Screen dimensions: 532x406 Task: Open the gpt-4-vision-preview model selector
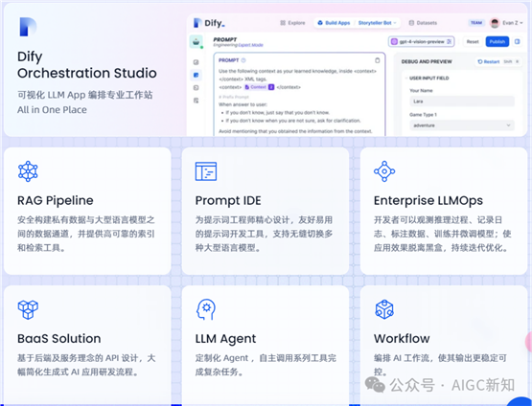tap(421, 42)
